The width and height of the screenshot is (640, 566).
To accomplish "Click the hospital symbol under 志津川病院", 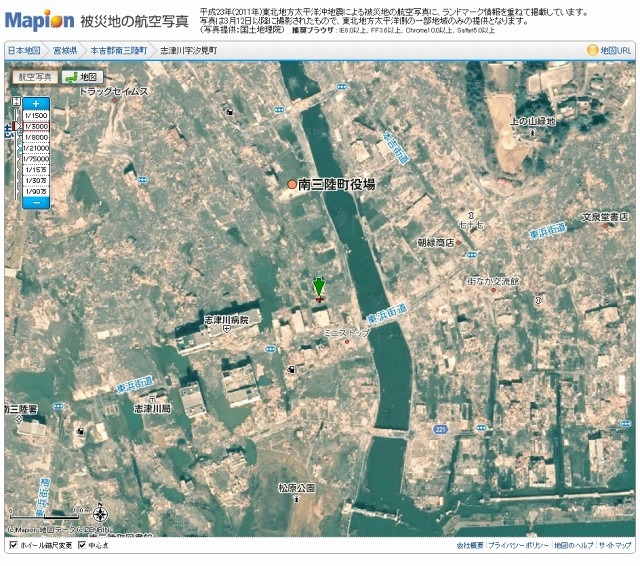I will coord(226,328).
